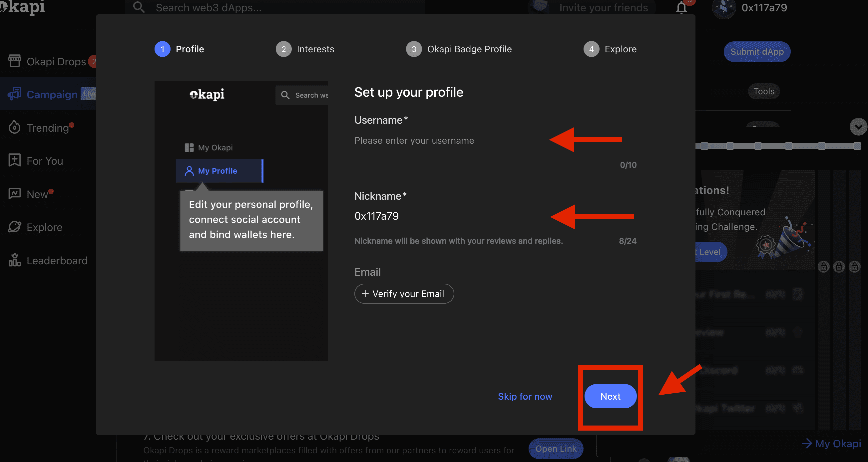Click the Email label
The width and height of the screenshot is (868, 462).
[368, 272]
